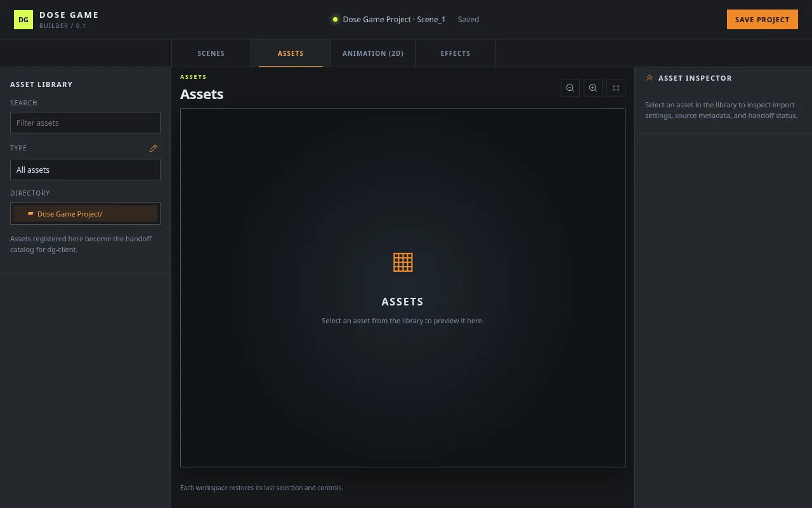Click the large Assets page title
Viewport: 812px width, 508px height.
(202, 94)
